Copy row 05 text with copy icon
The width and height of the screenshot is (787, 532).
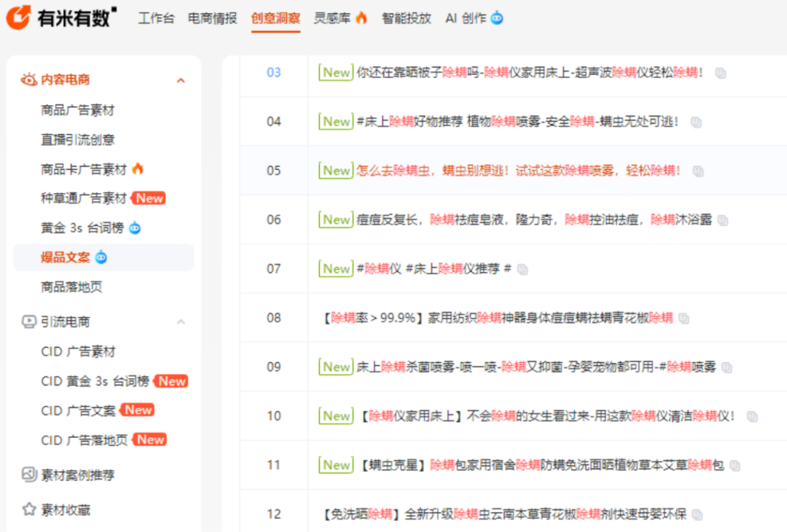[698, 171]
